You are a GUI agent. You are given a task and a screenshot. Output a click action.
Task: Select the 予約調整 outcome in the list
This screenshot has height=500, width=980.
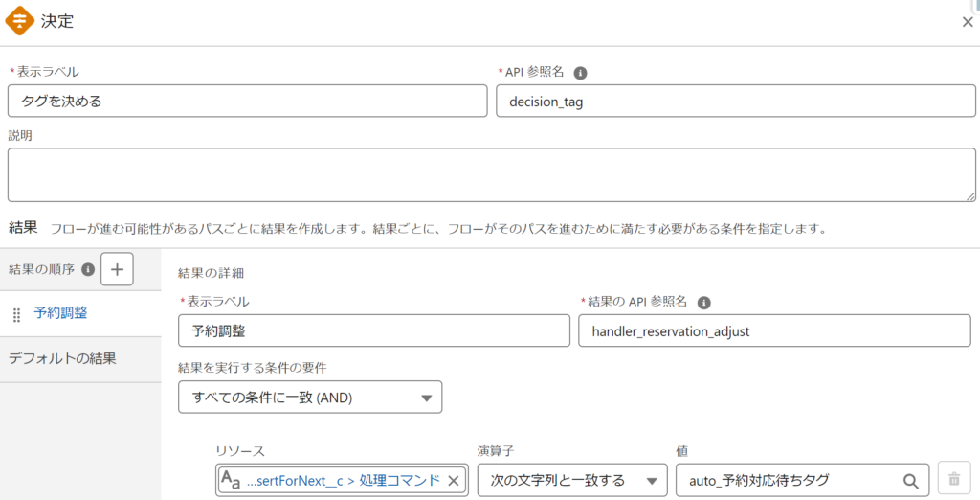(x=61, y=313)
